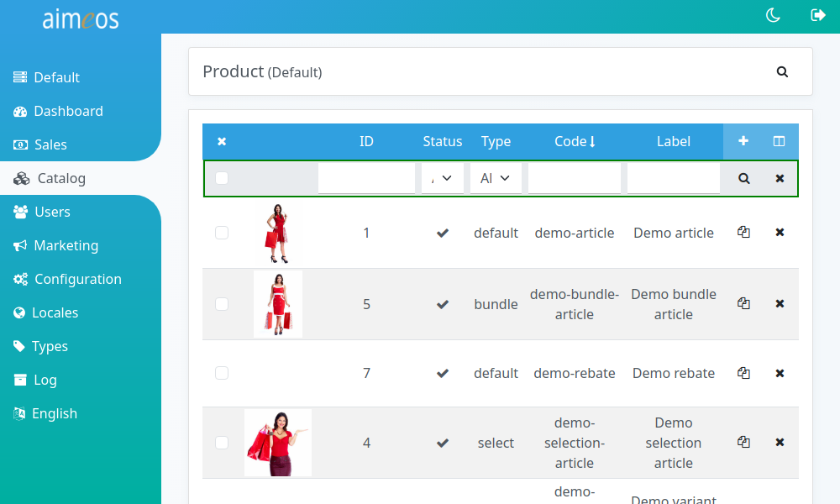Open product code demo-bundle-article

coord(575,304)
